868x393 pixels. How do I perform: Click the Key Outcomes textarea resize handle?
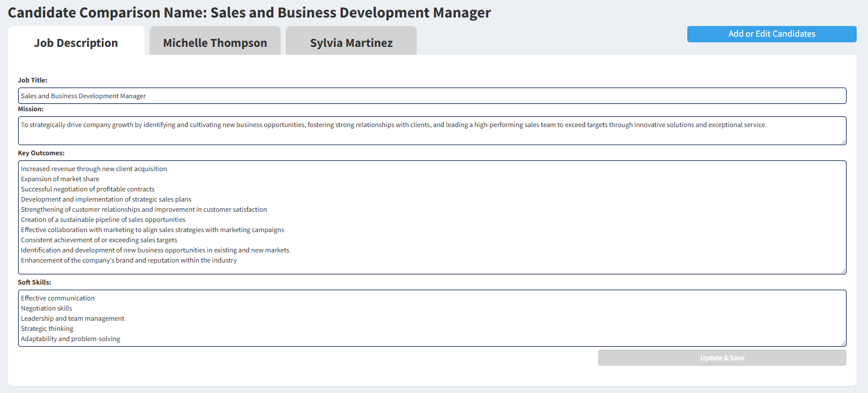[843, 271]
